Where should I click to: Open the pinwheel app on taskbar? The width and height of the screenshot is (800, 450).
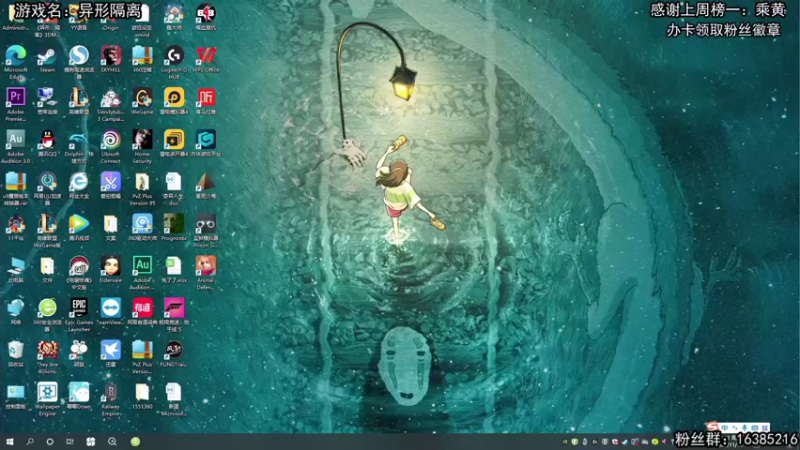coord(91,442)
